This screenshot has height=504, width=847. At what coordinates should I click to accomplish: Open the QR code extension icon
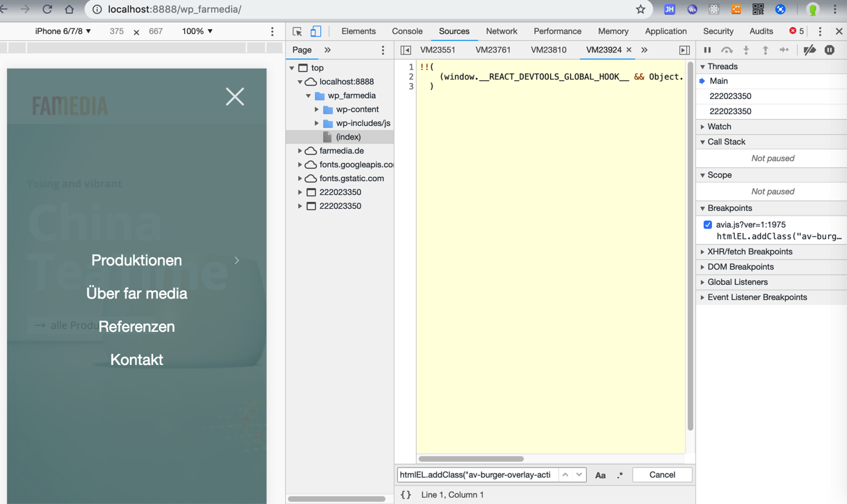(758, 9)
